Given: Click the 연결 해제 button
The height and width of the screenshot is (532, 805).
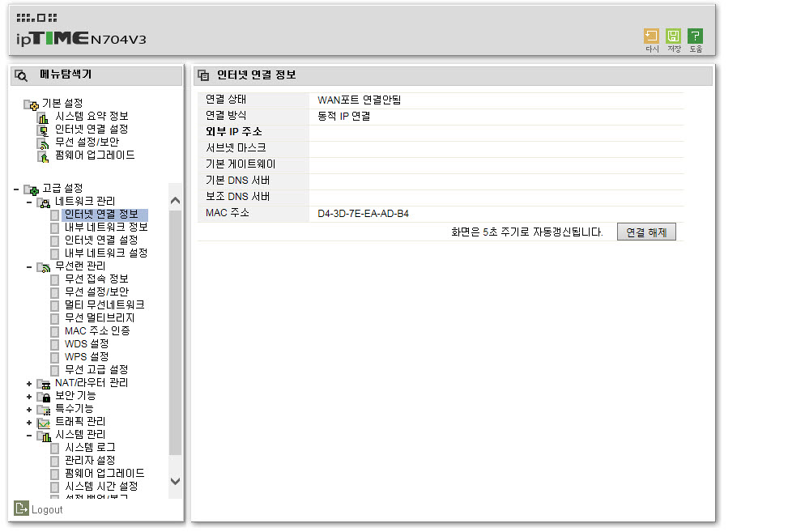Looking at the screenshot, I should click(646, 232).
